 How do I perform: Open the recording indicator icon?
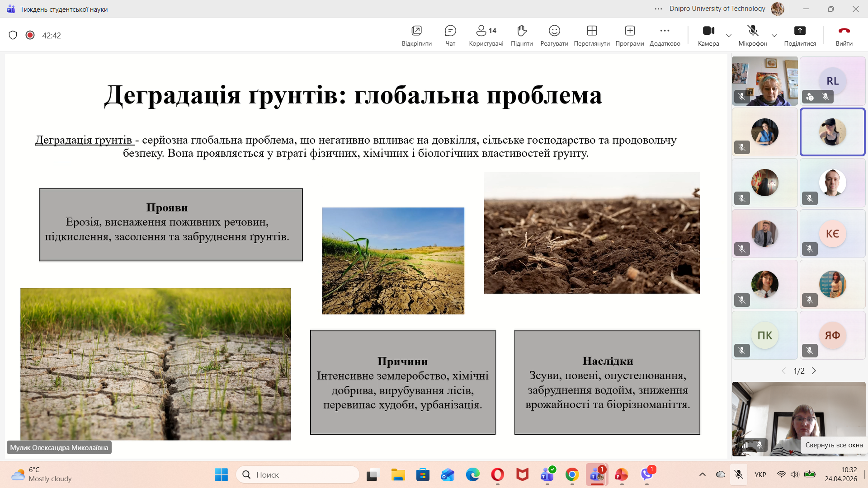click(x=30, y=35)
